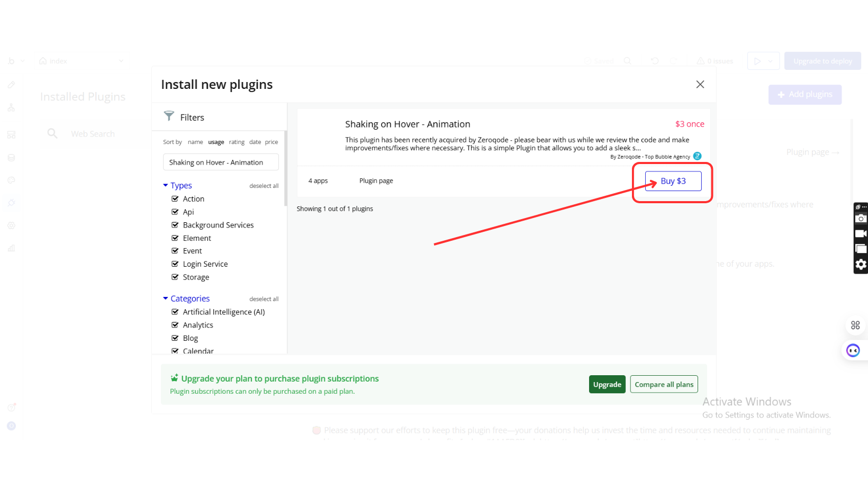Collapse the Categories filter section
This screenshot has height=489, width=868.
coord(166,298)
